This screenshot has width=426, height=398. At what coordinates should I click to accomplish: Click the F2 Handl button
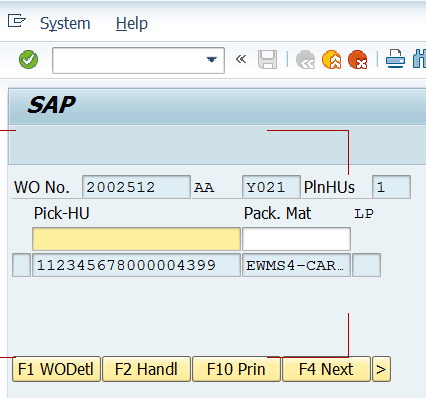(x=146, y=369)
